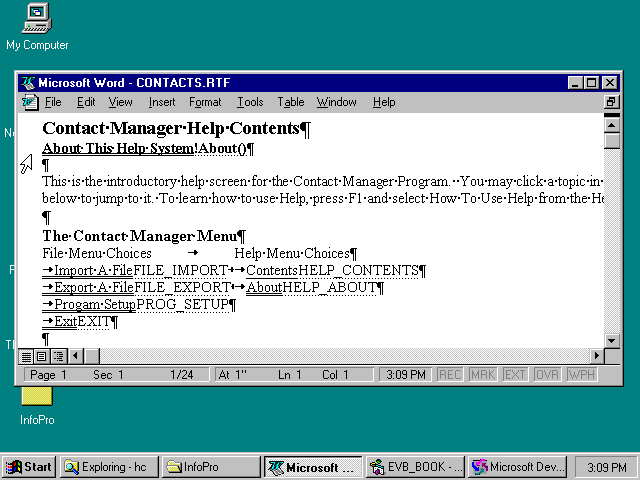Switch to Page Layout view button
This screenshot has height=480, width=640.
[x=42, y=356]
